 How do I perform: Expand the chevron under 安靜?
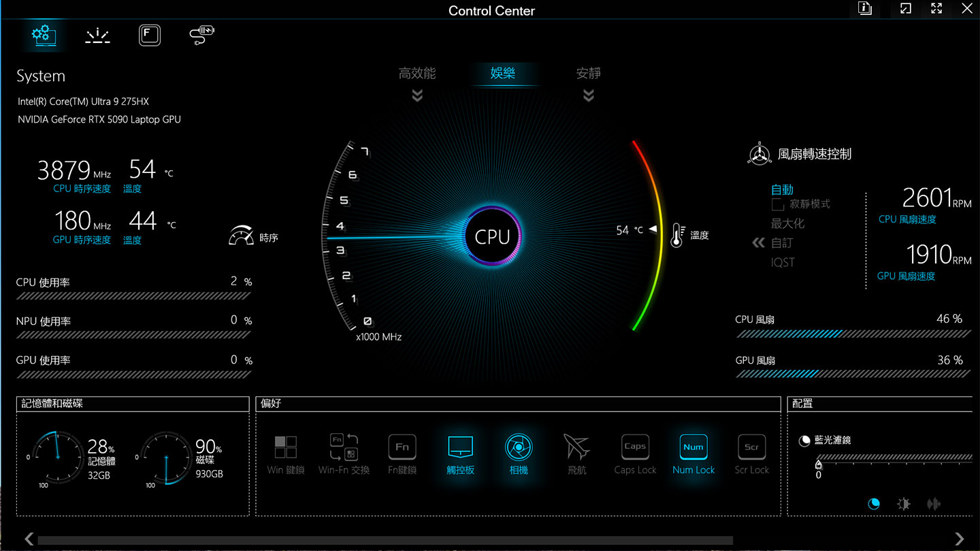point(588,95)
